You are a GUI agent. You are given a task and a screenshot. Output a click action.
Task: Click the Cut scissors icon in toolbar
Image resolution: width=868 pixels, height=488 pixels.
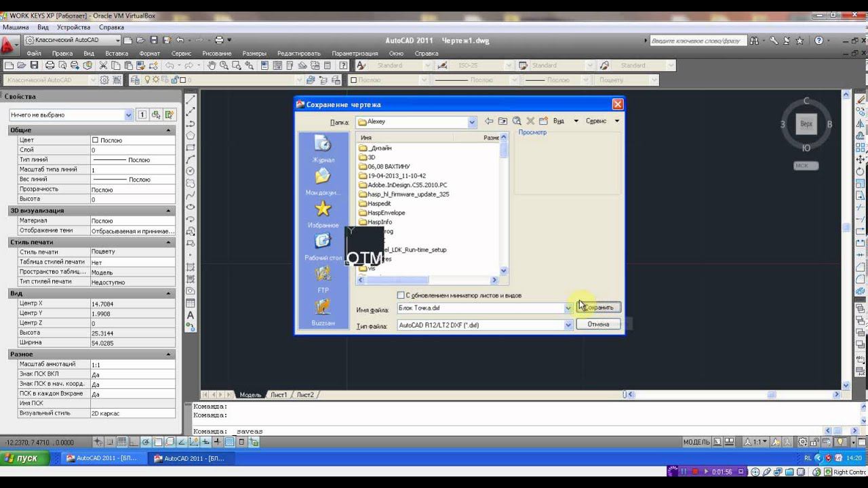pos(103,66)
